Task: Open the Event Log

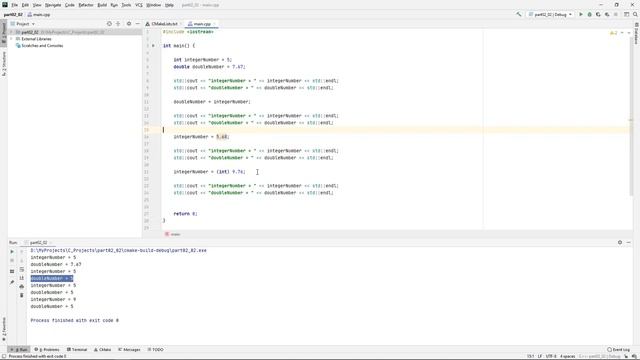Action: point(619,350)
